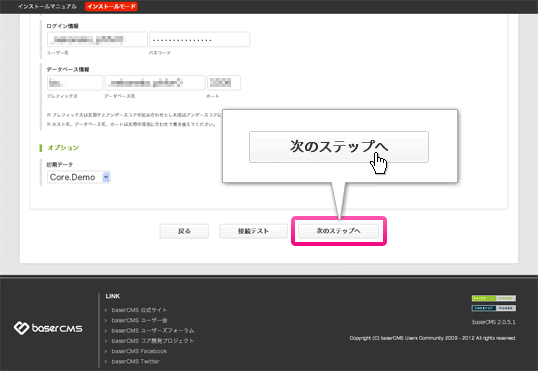Click the ポート input field
538x371 pixels.
[224, 83]
